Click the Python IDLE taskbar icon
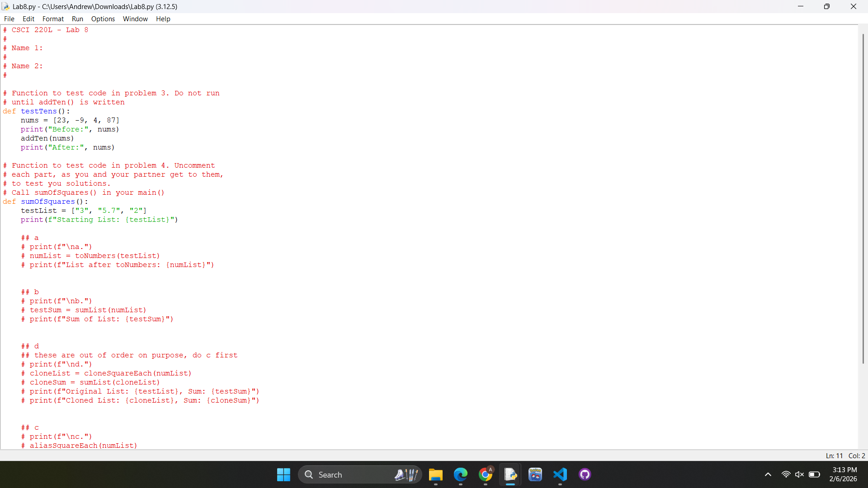The image size is (868, 488). pyautogui.click(x=510, y=474)
